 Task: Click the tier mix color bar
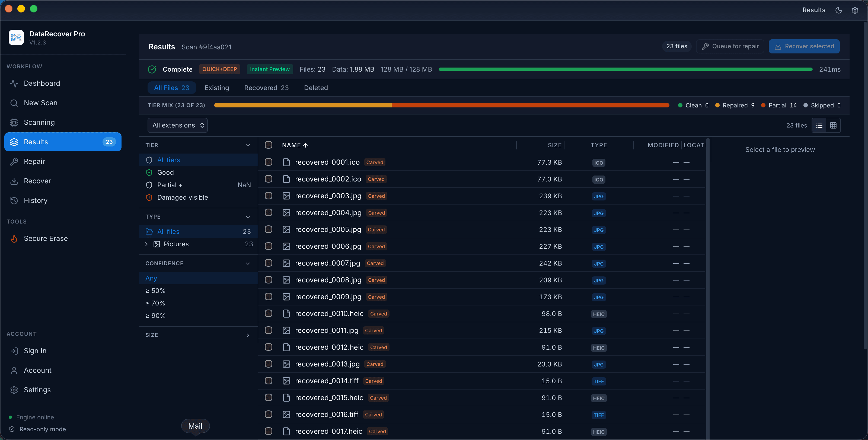click(x=441, y=106)
